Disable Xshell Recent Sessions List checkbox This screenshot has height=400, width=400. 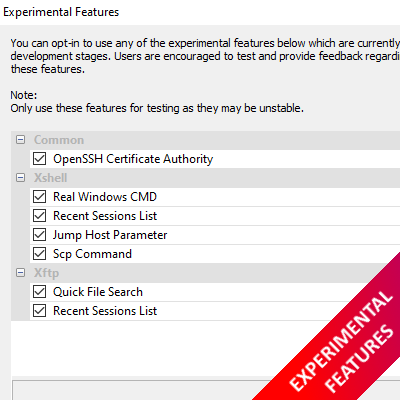(x=39, y=216)
